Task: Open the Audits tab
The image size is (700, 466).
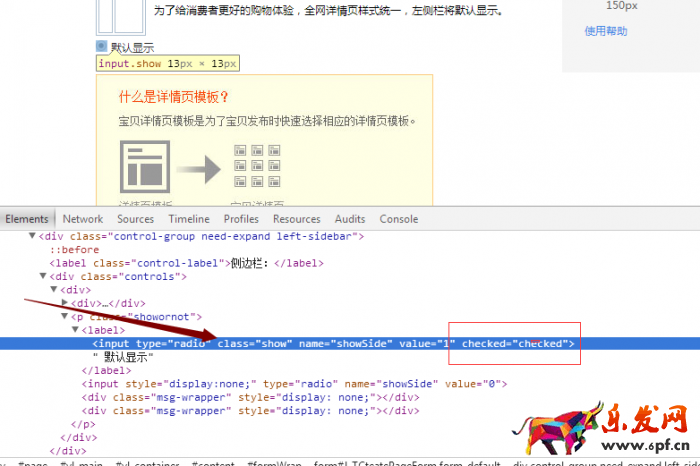Action: [x=350, y=219]
